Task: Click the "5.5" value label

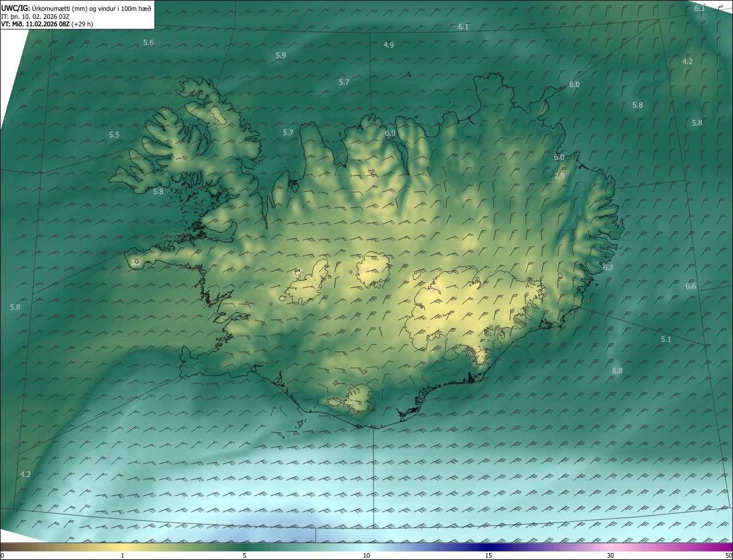Action: [114, 135]
